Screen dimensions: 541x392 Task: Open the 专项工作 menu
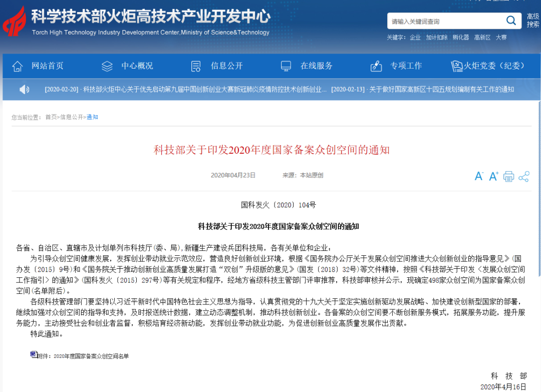point(406,66)
